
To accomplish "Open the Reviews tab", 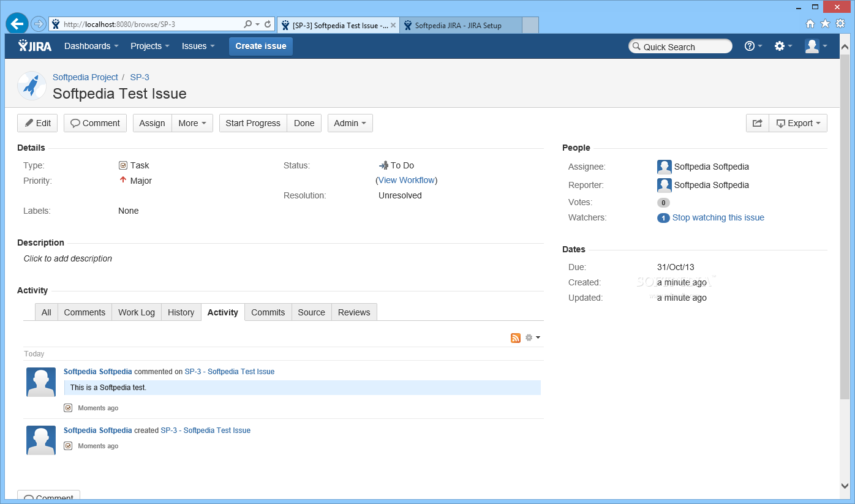I will pos(354,312).
